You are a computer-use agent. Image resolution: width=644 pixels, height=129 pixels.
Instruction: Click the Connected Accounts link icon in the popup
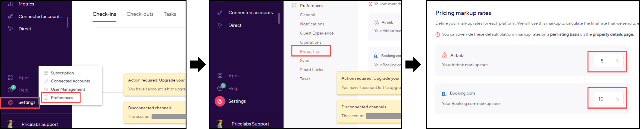(x=46, y=81)
